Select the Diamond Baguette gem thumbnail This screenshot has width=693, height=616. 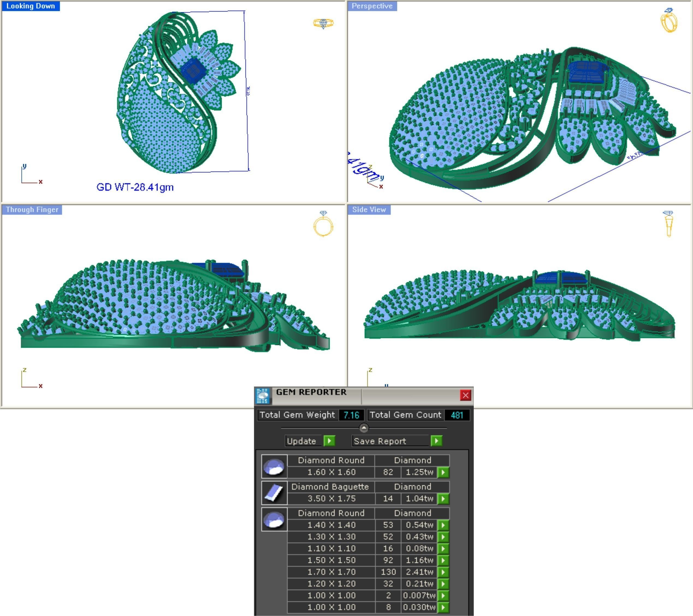tap(274, 493)
